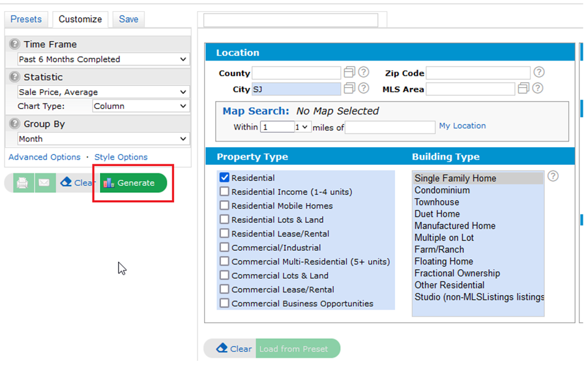Open the Chart Type dropdown
The height and width of the screenshot is (372, 588).
coord(141,106)
